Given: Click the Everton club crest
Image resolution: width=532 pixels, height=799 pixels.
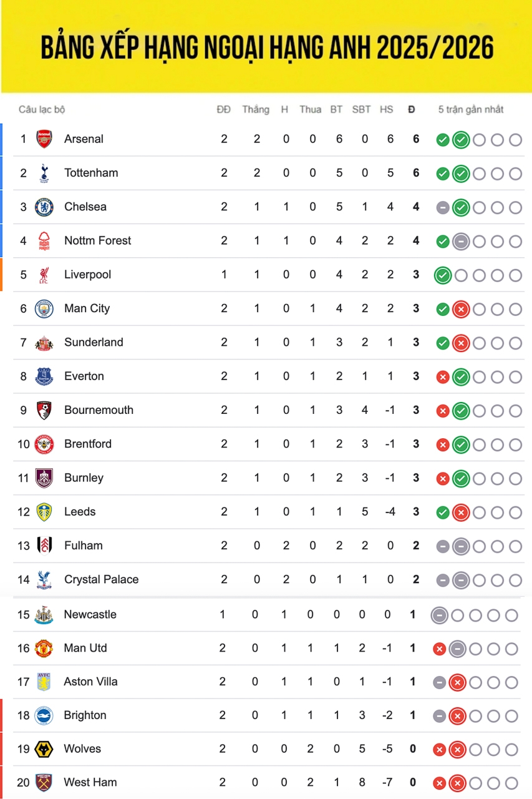Looking at the screenshot, I should coord(44,376).
